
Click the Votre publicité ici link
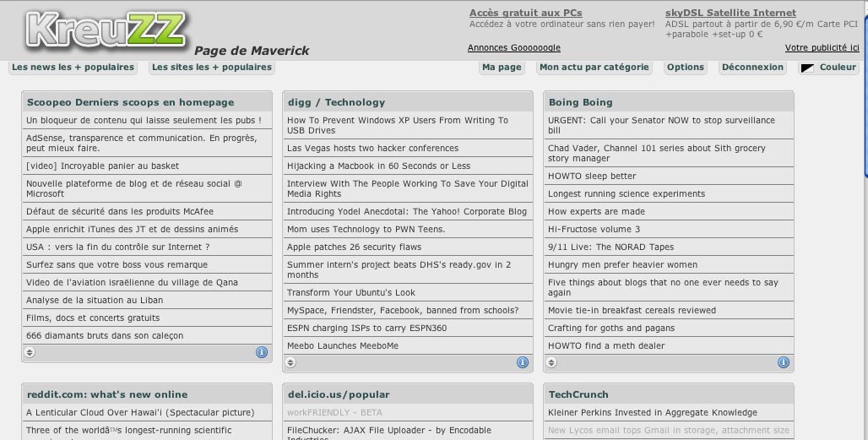point(822,47)
